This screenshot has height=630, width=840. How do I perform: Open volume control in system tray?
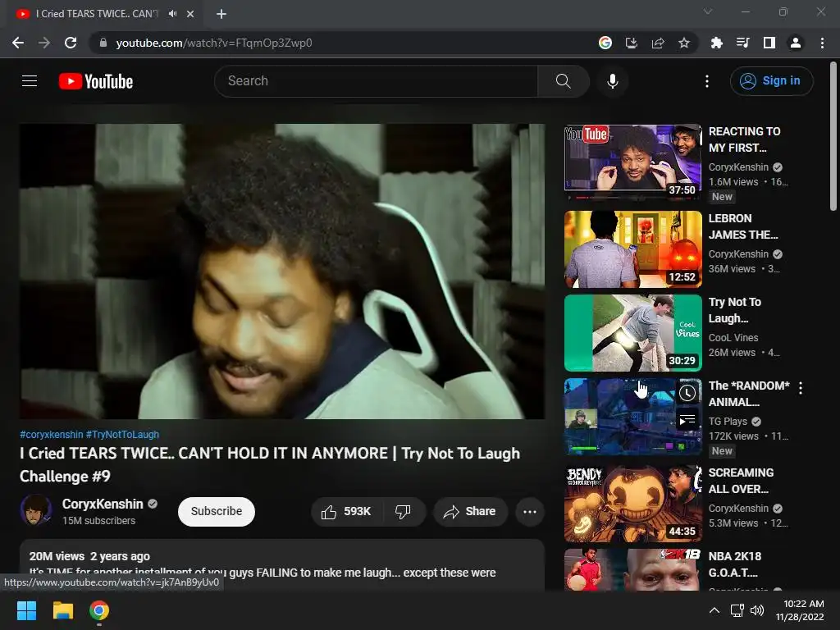757,610
